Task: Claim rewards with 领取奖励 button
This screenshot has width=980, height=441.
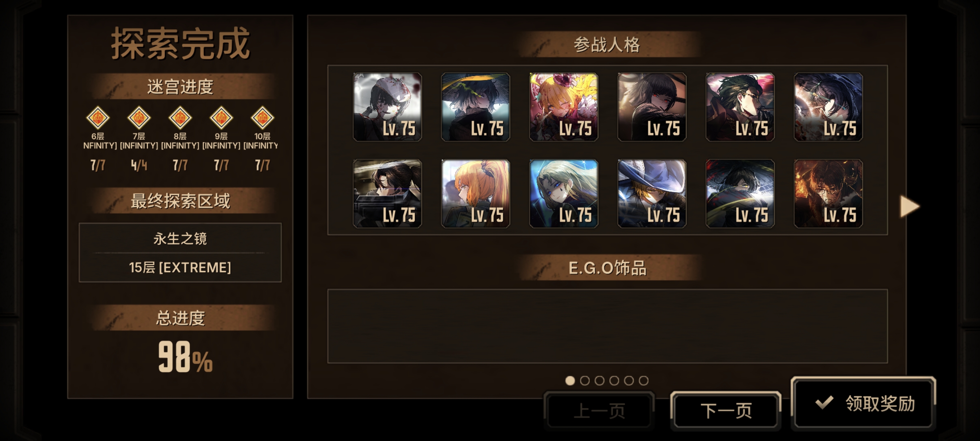Action: click(863, 403)
